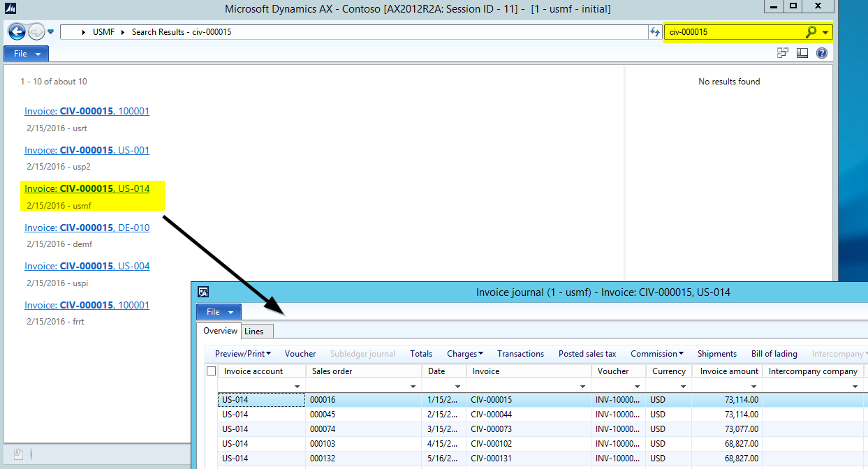Screen dimensions: 868x469
Task: Click the address bar refresh icon
Action: pyautogui.click(x=655, y=32)
